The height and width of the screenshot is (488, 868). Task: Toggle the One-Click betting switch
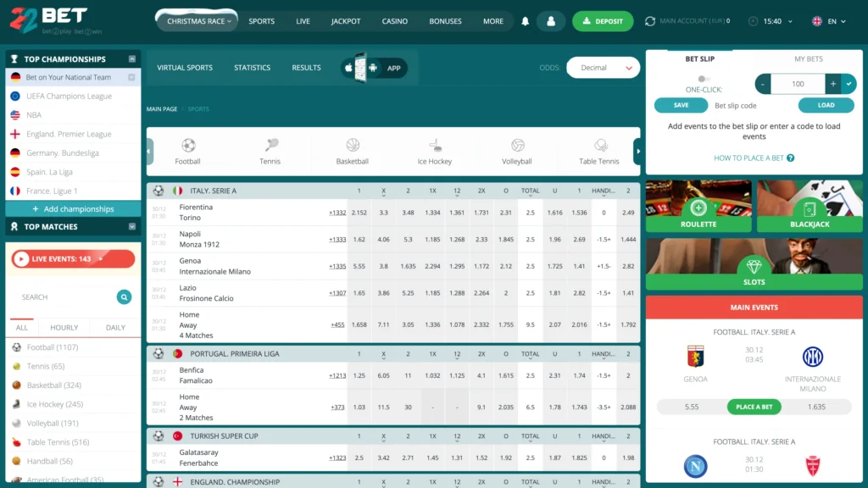point(704,79)
